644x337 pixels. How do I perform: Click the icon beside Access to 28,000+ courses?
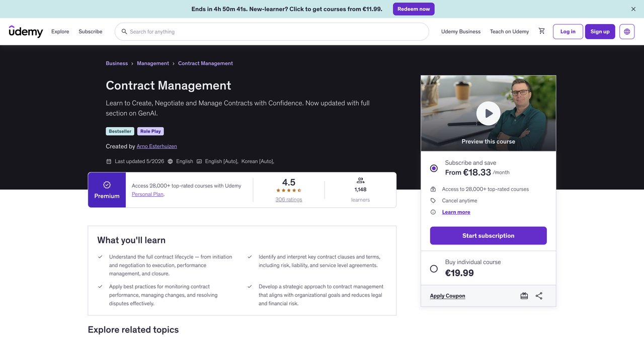coord(433,189)
